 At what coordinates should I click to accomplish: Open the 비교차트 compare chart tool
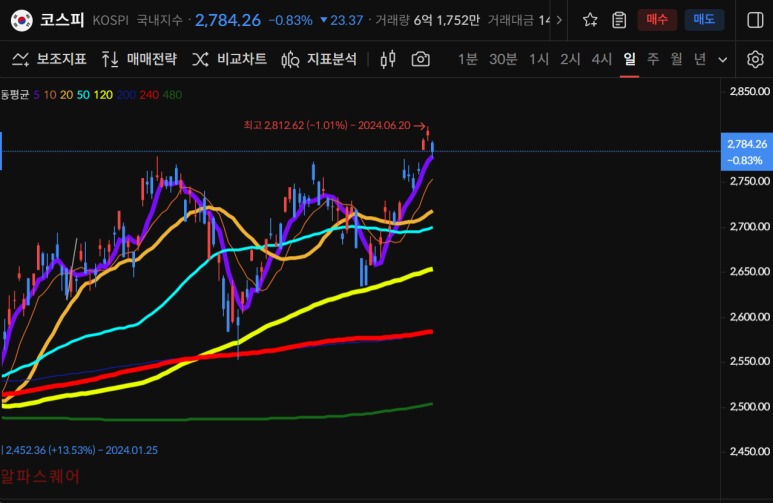(x=229, y=59)
